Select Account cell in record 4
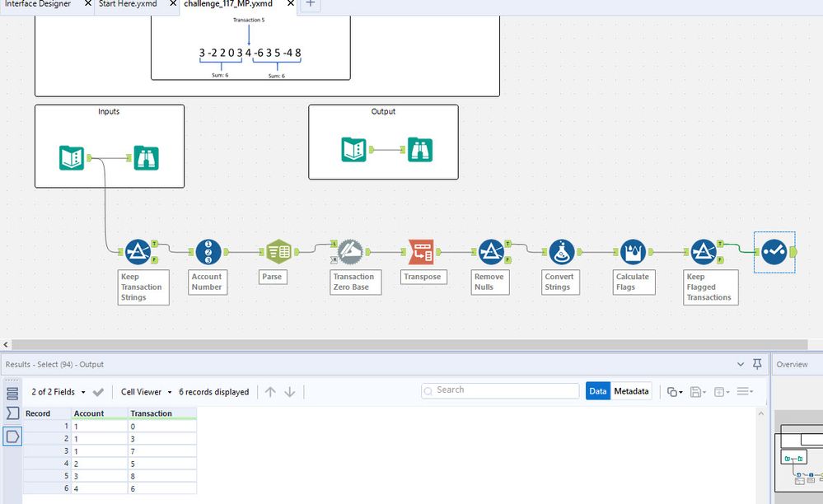823x504 pixels. click(x=100, y=464)
